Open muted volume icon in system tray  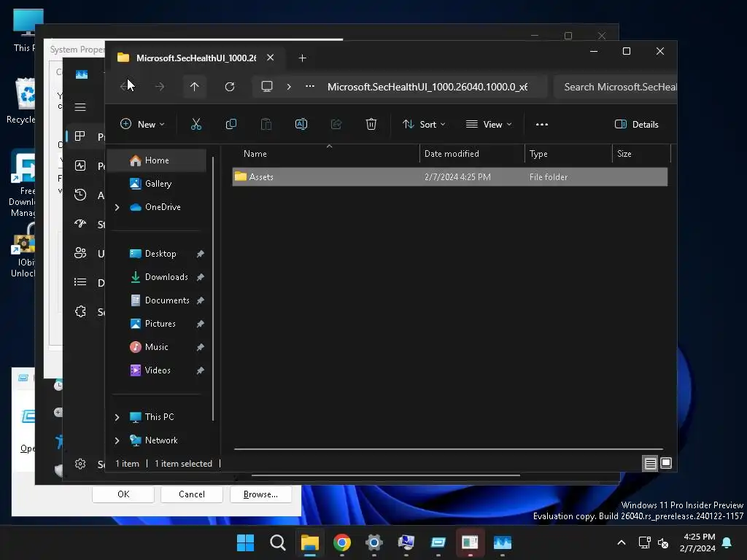pyautogui.click(x=663, y=542)
